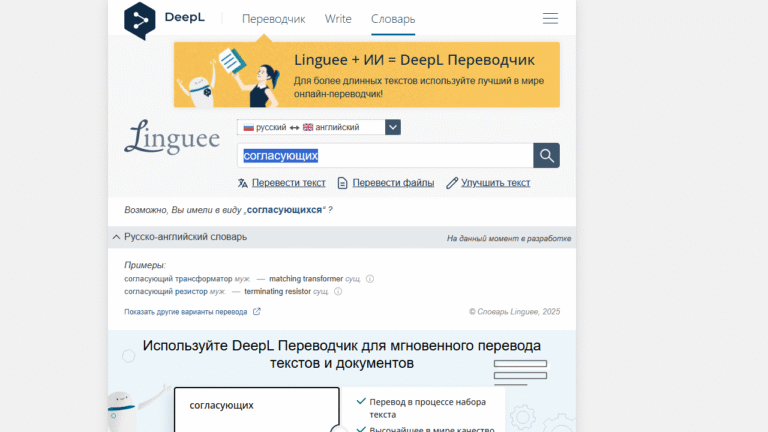Image resolution: width=768 pixels, height=432 pixels.
Task: Click the pencil icon for improving text
Action: [452, 183]
